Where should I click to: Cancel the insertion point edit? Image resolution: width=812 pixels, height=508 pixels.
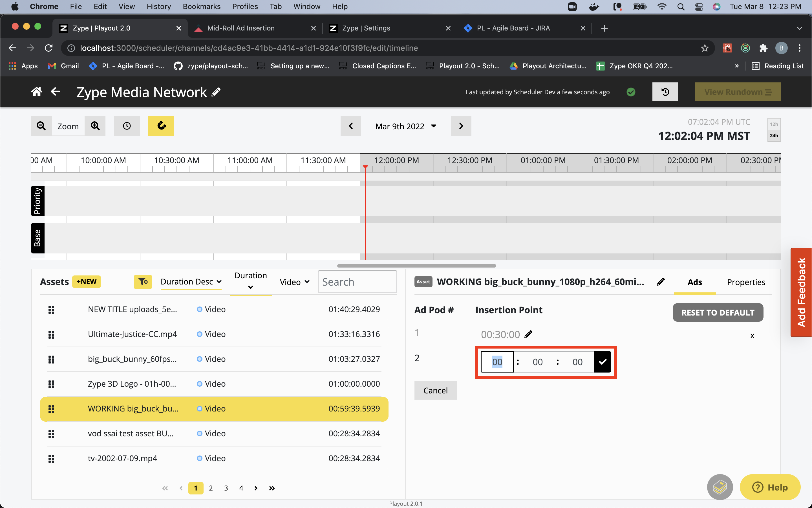tap(435, 390)
